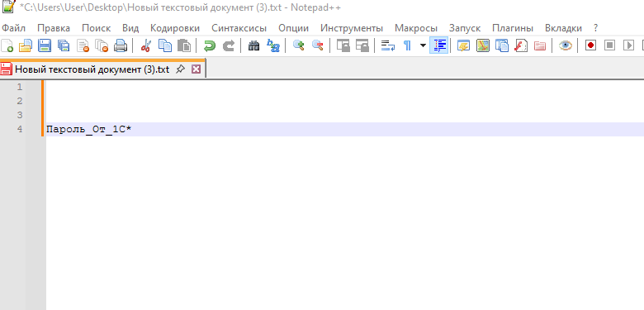Open the Опции menu
644x310 pixels.
[294, 28]
